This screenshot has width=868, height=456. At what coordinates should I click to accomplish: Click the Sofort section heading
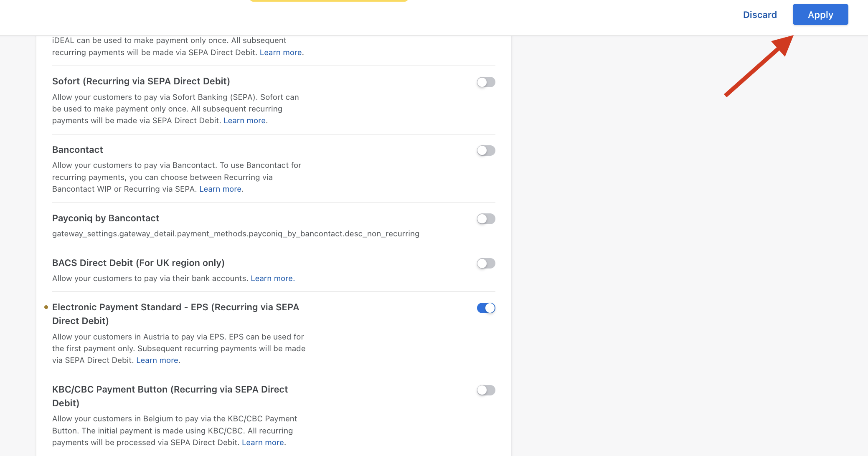coord(141,81)
